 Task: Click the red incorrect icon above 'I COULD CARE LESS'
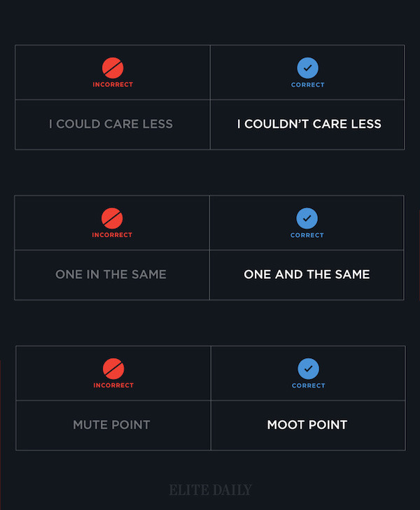coord(113,68)
